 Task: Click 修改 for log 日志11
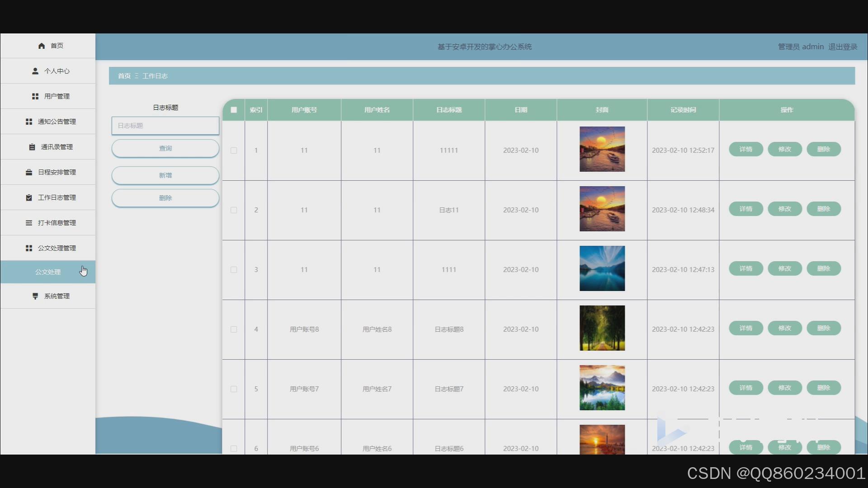tap(785, 209)
